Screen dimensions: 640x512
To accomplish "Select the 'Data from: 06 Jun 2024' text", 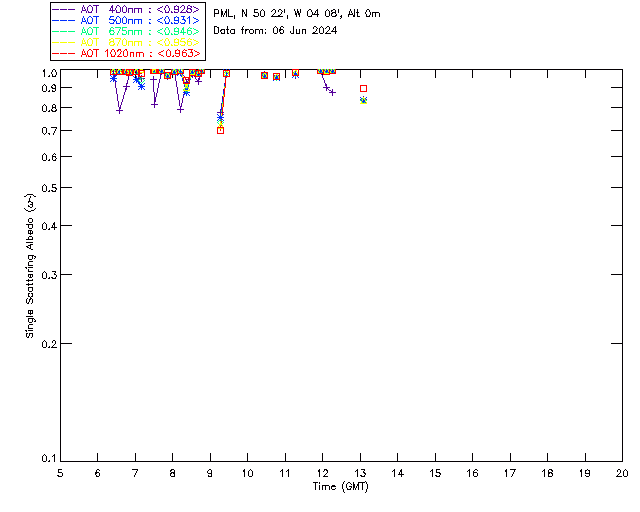I will (275, 31).
